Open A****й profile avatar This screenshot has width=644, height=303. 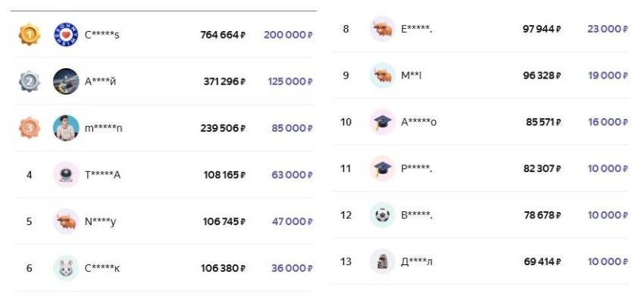click(x=66, y=81)
